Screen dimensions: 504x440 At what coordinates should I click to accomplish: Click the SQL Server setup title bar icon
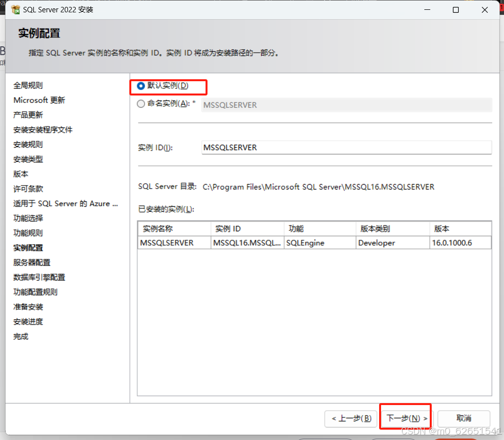pos(15,10)
